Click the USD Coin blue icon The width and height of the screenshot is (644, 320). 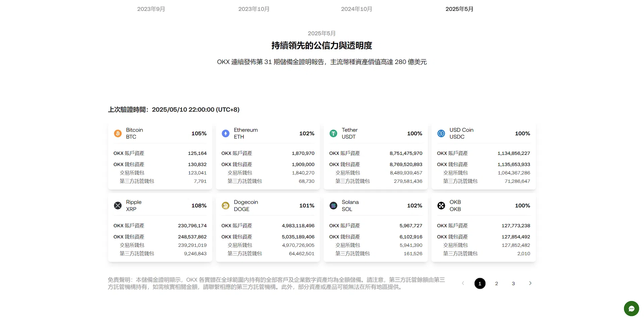441,133
